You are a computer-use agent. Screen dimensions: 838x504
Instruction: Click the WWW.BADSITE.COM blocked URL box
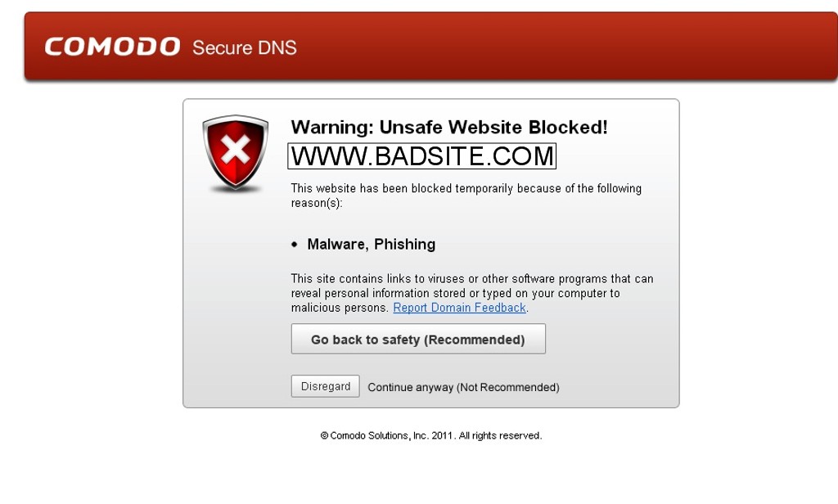point(421,156)
